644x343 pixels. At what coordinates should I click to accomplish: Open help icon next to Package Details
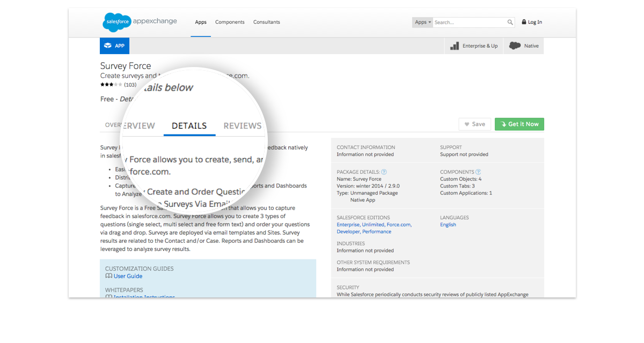[384, 172]
